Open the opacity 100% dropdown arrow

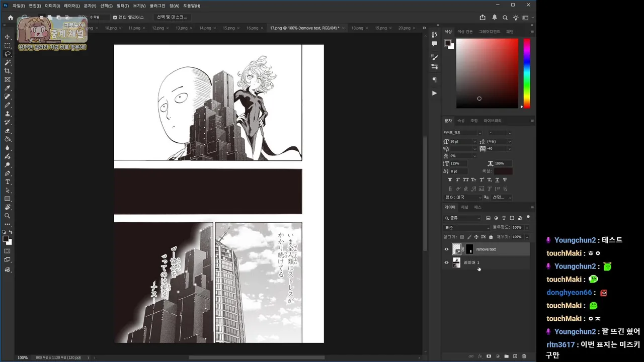[527, 227]
